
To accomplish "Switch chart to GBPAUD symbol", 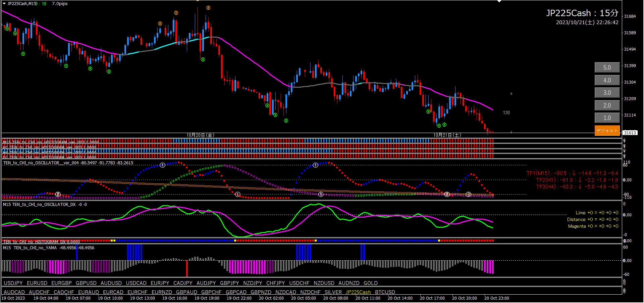I will click(x=186, y=292).
